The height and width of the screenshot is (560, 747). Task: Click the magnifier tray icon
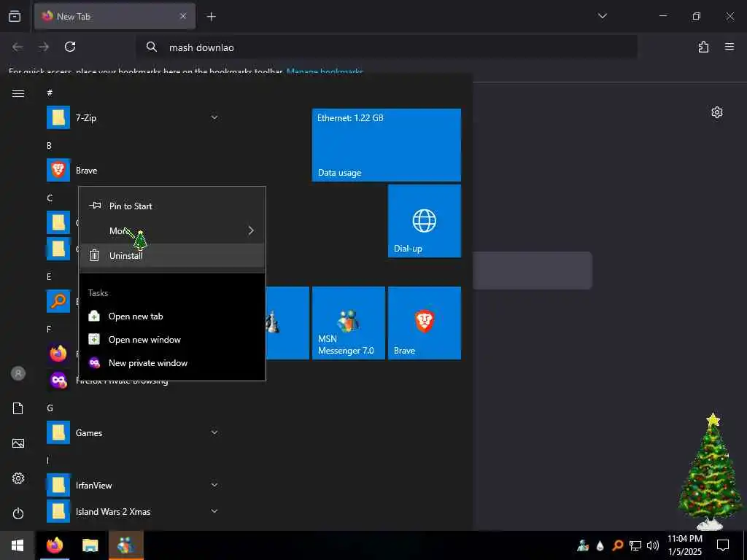tap(618, 545)
